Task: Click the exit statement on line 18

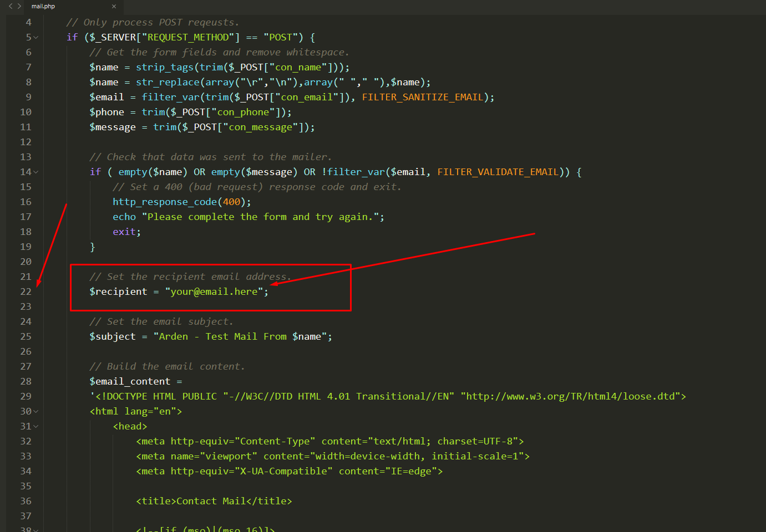Action: [124, 232]
